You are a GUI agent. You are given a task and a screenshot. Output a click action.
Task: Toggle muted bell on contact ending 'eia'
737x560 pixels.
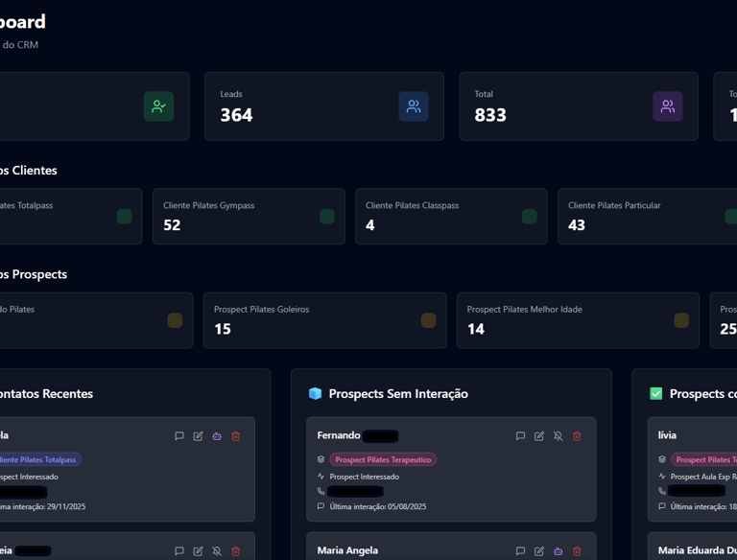[217, 550]
